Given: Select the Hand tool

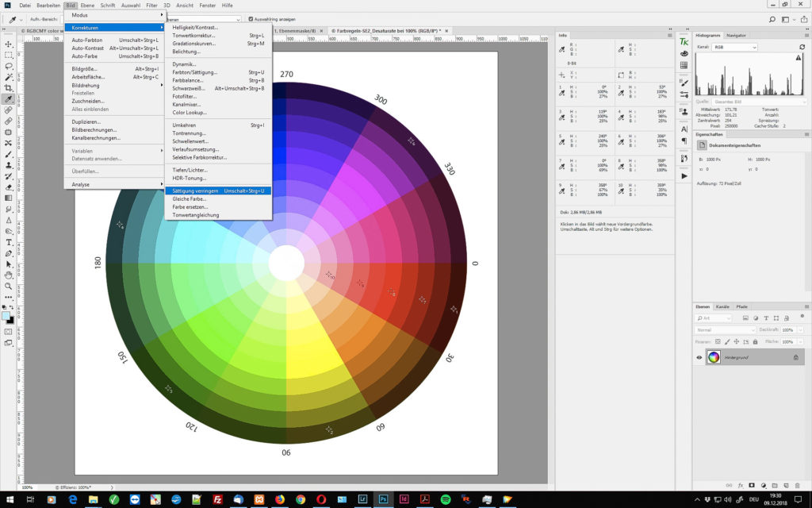Looking at the screenshot, I should click(x=9, y=275).
